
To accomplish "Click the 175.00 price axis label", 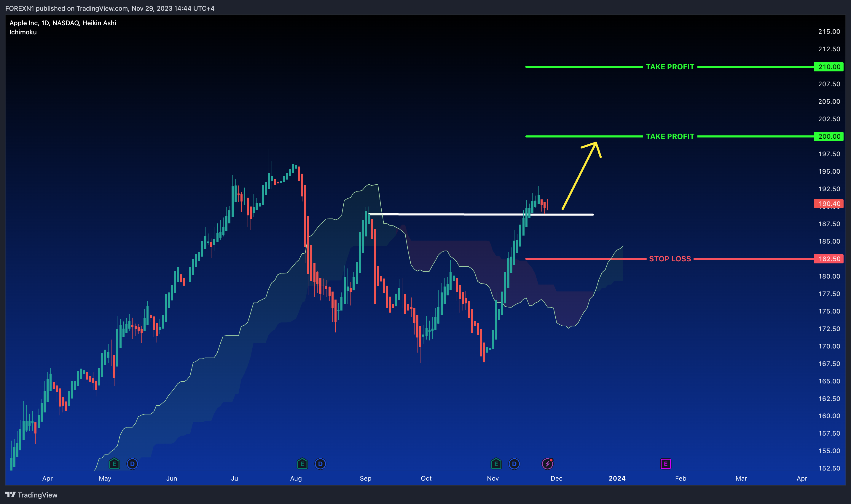I will [x=829, y=311].
